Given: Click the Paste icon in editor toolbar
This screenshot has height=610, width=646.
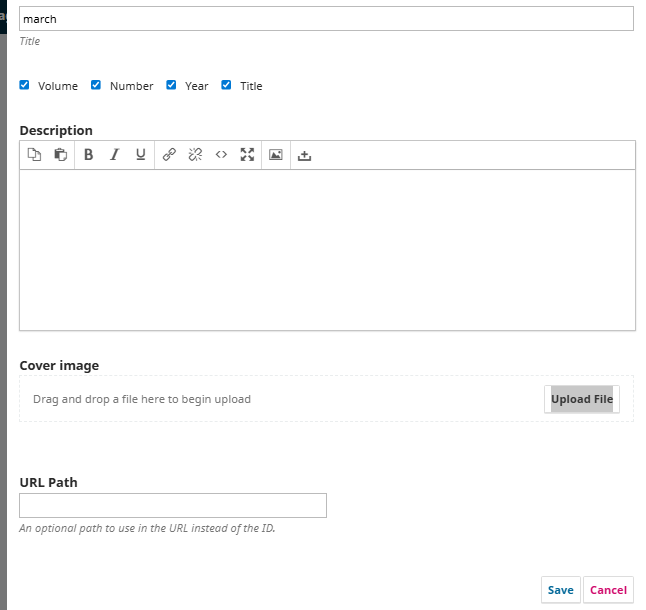Looking at the screenshot, I should coord(60,155).
